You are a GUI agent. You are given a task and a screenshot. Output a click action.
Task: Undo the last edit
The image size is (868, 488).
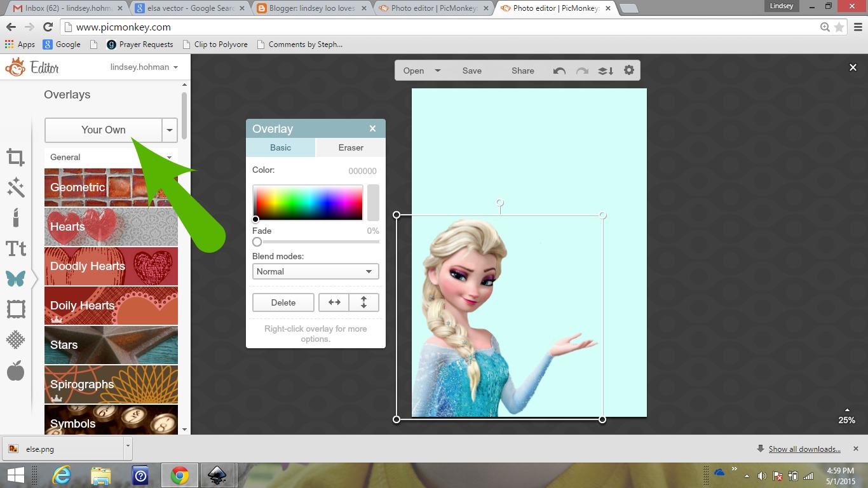click(559, 71)
